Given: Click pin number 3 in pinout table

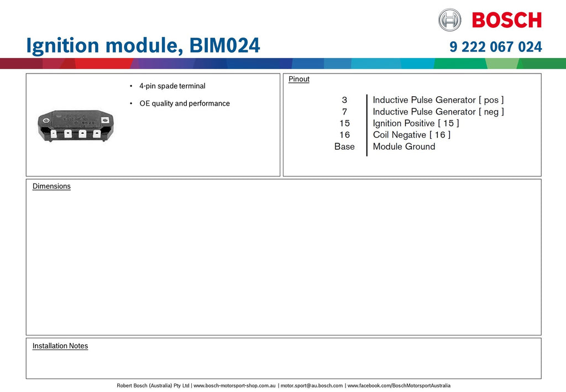Looking at the screenshot, I should 344,100.
